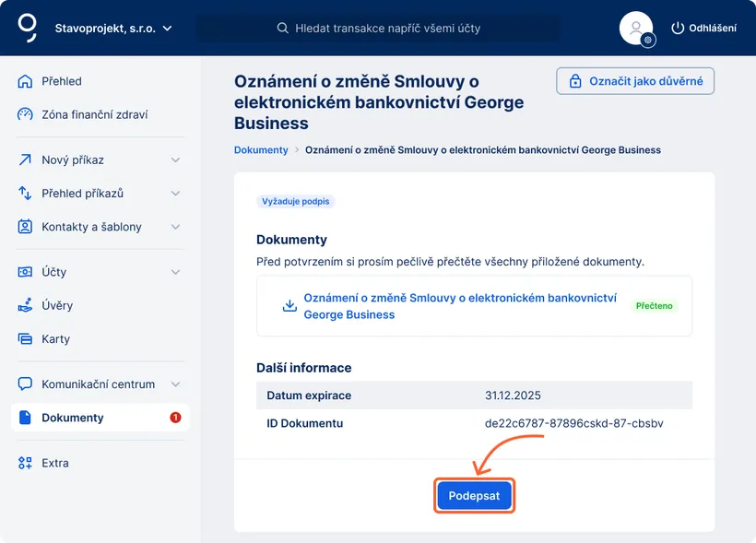This screenshot has width=756, height=543.
Task: Select Dokumenty in the sidebar
Action: click(x=73, y=418)
